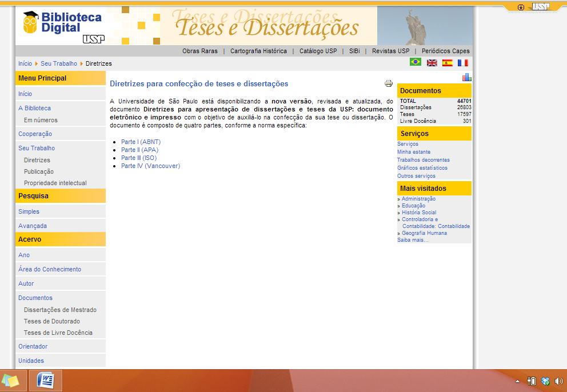This screenshot has height=392, width=567.
Task: Click the Dropbox tray icon
Action: point(545,381)
